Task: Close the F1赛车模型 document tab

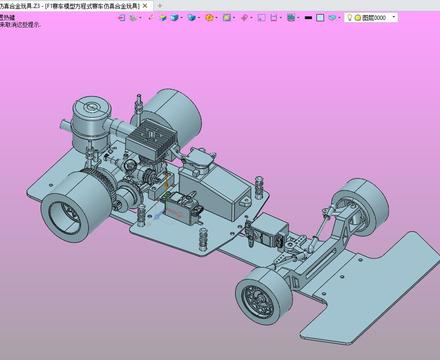Action: click(x=145, y=6)
